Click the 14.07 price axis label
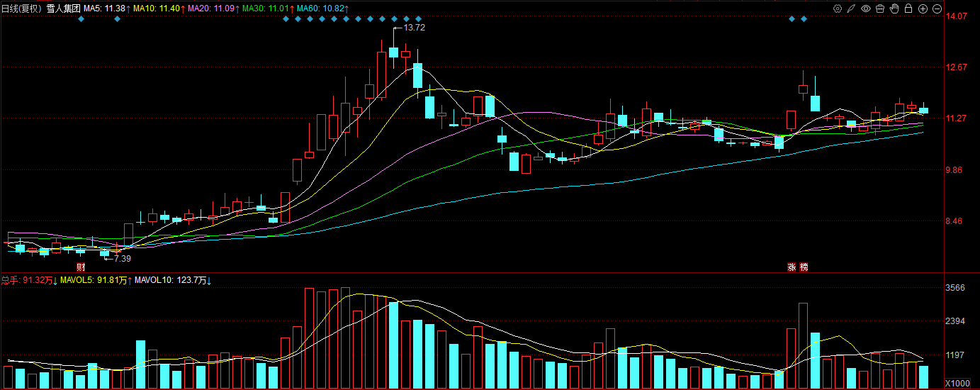Image resolution: width=980 pixels, height=390 pixels. point(957,16)
